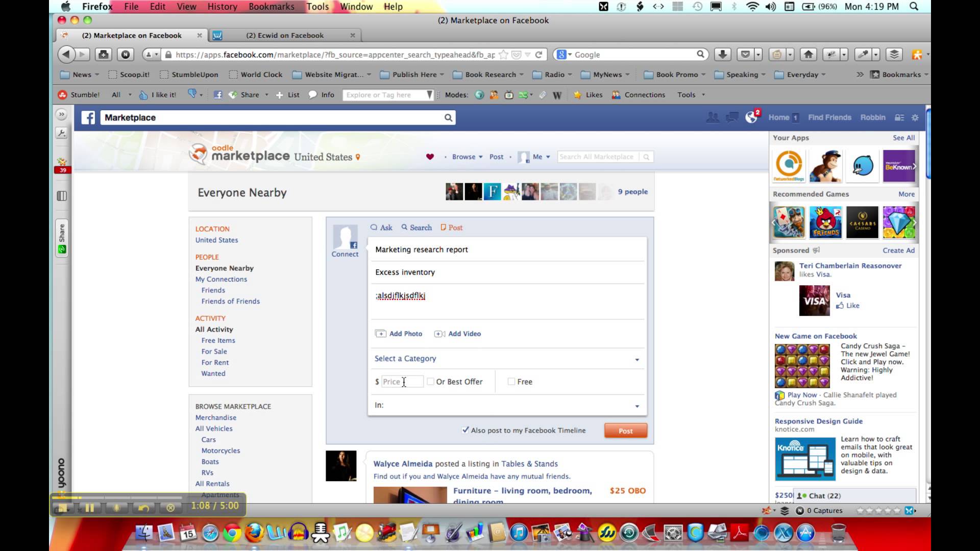This screenshot has width=980, height=551.
Task: Check the Or Best Offer checkbox
Action: point(430,382)
